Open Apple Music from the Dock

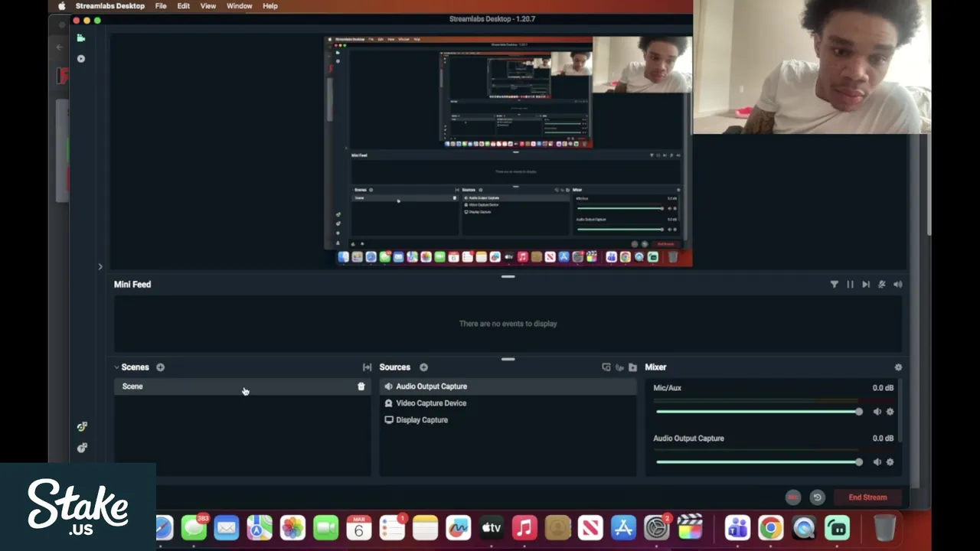point(524,527)
